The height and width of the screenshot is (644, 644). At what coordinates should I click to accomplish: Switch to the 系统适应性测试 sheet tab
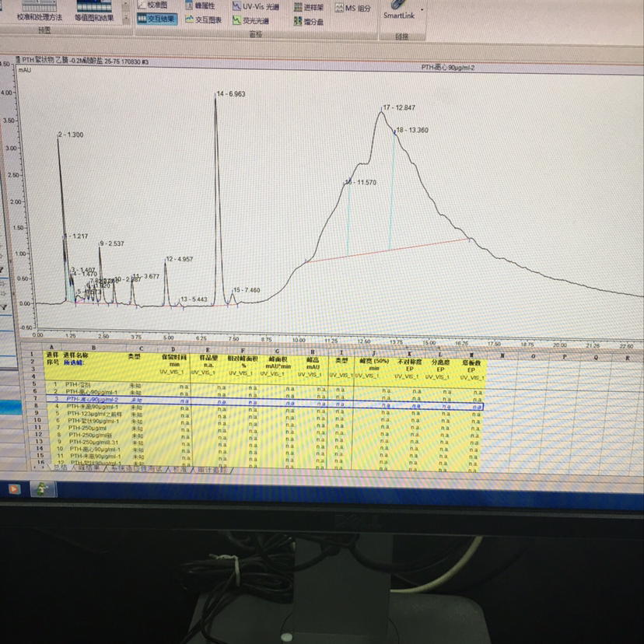[x=136, y=469]
